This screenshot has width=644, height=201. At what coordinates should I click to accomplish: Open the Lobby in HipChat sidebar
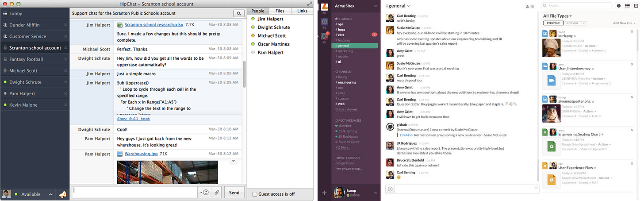(x=34, y=14)
